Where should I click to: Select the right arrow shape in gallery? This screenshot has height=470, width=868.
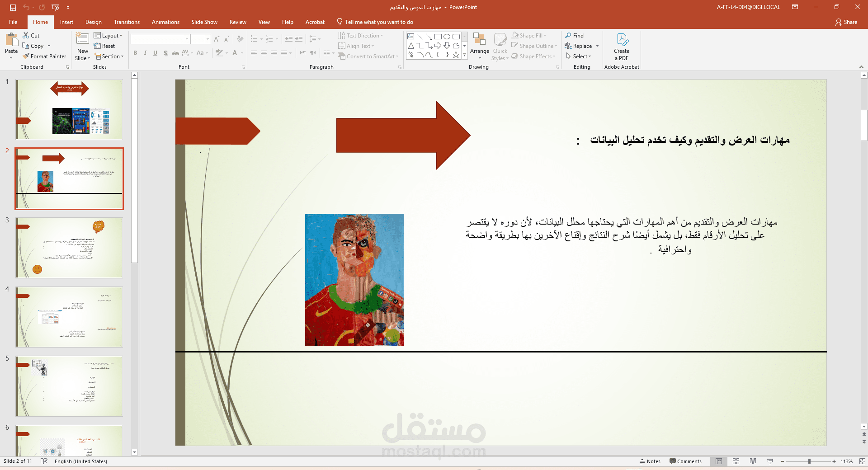438,46
